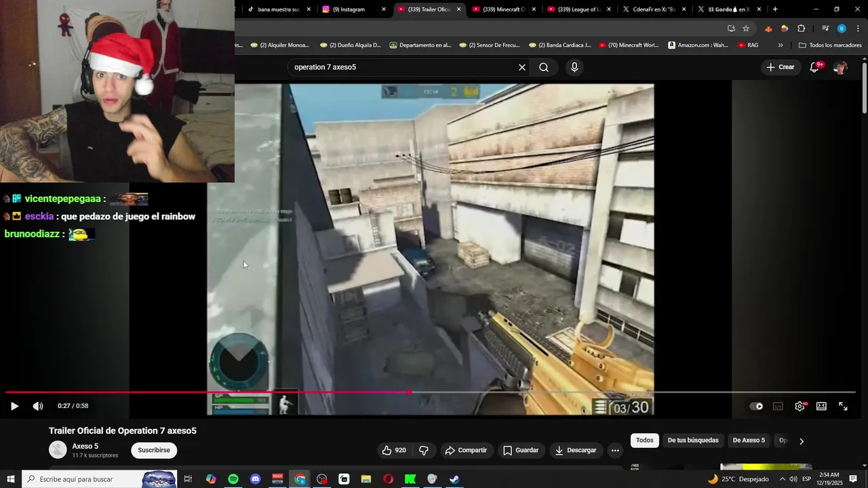Save video using Guardar button
This screenshot has height=488, width=868.
[521, 450]
